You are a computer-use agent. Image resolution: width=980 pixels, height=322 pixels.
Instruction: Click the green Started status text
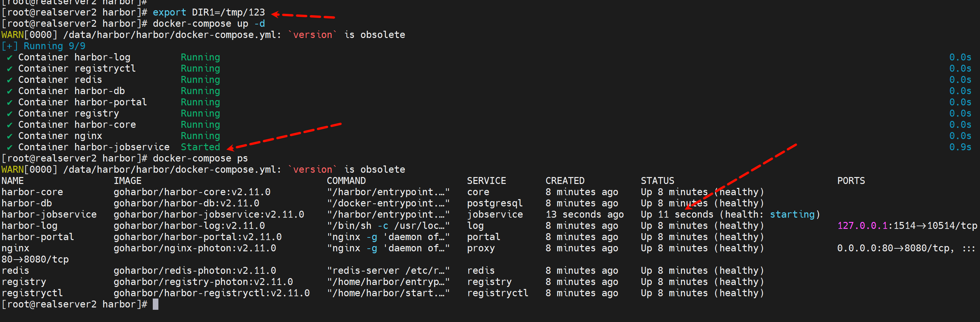click(x=200, y=147)
